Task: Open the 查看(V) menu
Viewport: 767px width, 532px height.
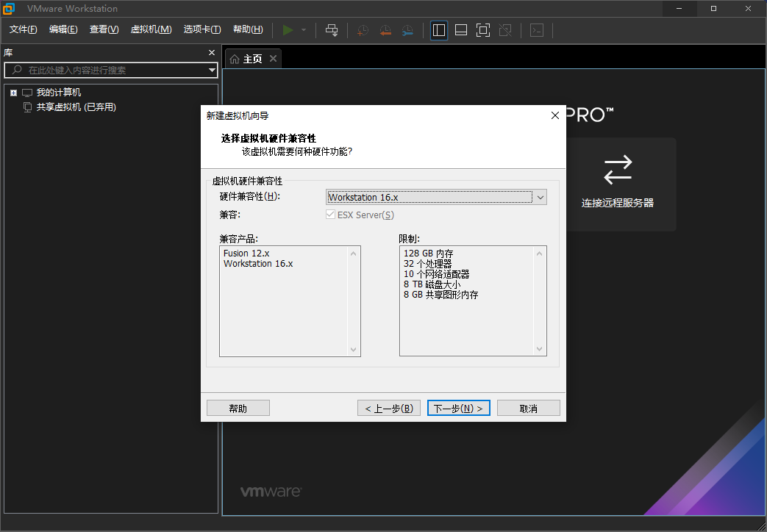Action: tap(104, 30)
